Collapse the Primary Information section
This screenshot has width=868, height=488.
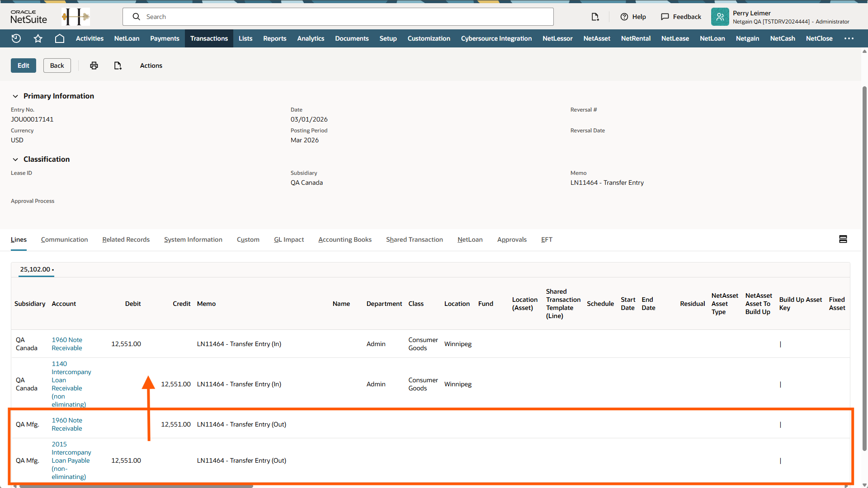tap(15, 96)
